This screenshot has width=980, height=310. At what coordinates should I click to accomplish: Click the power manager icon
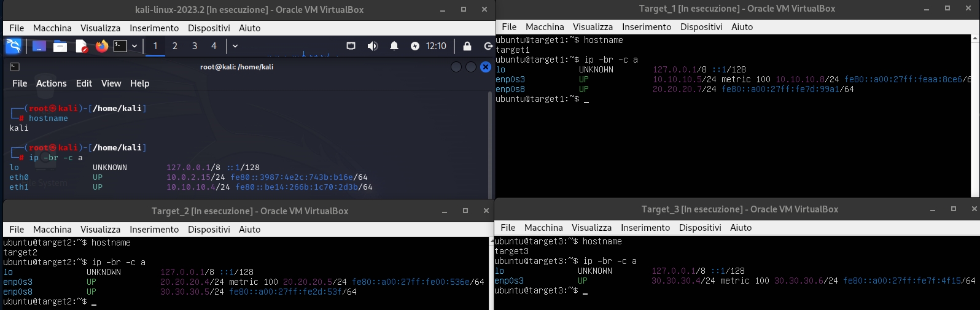click(x=415, y=46)
